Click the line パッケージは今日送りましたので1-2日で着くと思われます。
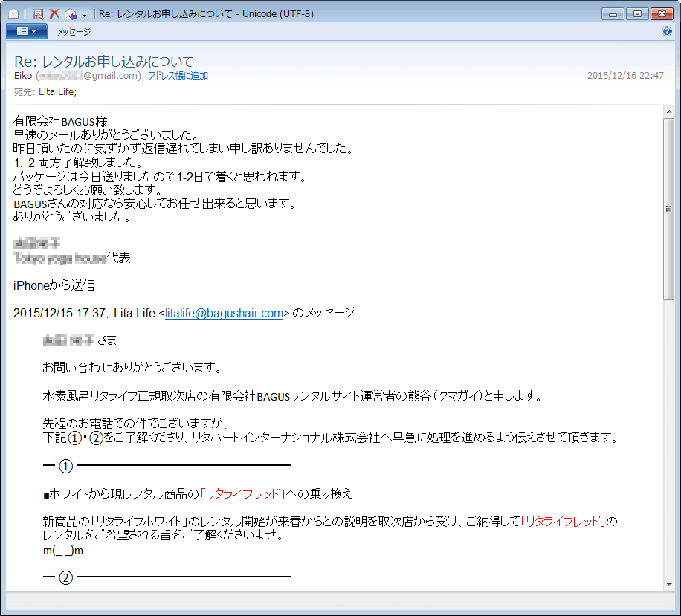Image resolution: width=681 pixels, height=616 pixels. [x=161, y=177]
